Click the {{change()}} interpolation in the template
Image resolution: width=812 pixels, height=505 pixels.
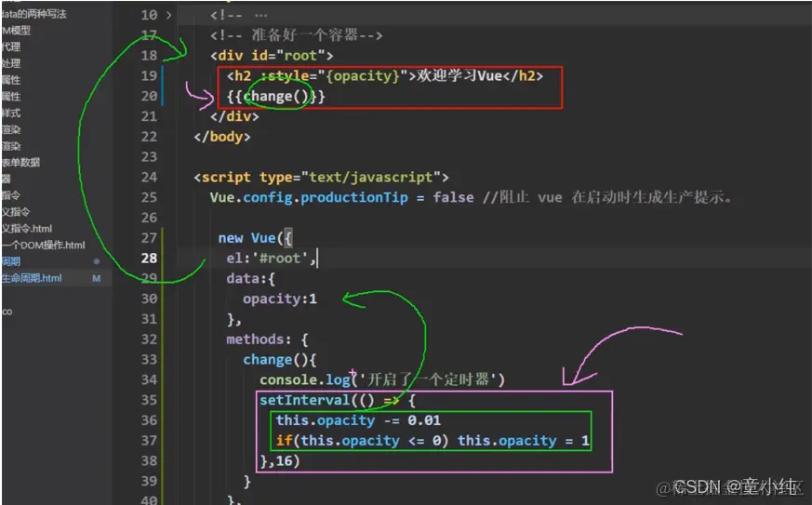275,97
